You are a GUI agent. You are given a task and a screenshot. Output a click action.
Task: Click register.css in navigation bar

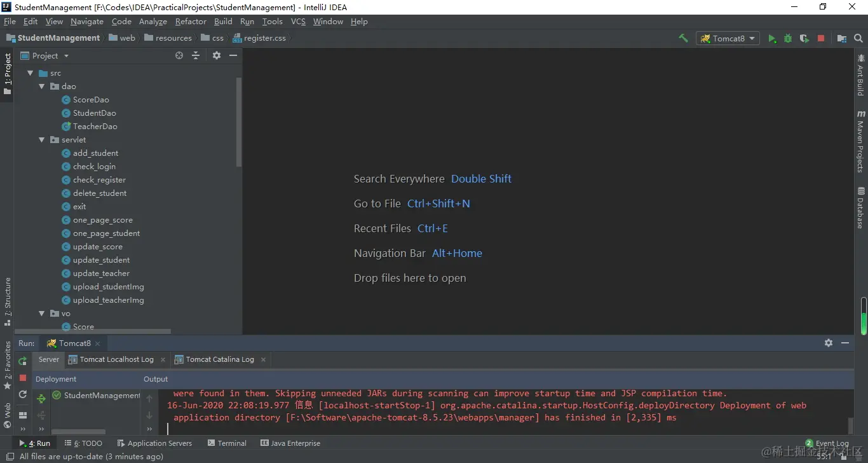(x=259, y=38)
